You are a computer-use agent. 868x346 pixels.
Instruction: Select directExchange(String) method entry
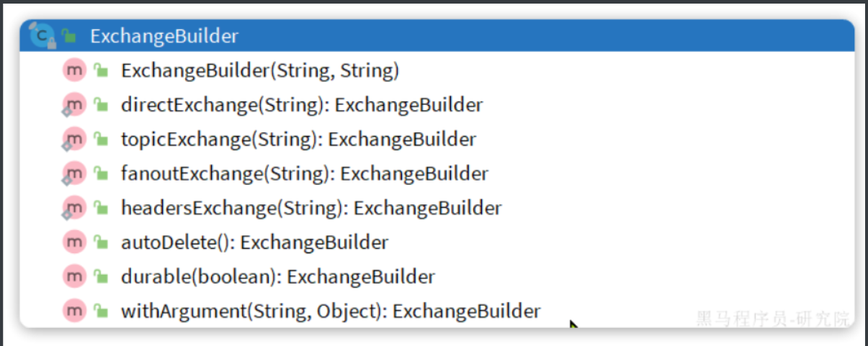coord(302,105)
